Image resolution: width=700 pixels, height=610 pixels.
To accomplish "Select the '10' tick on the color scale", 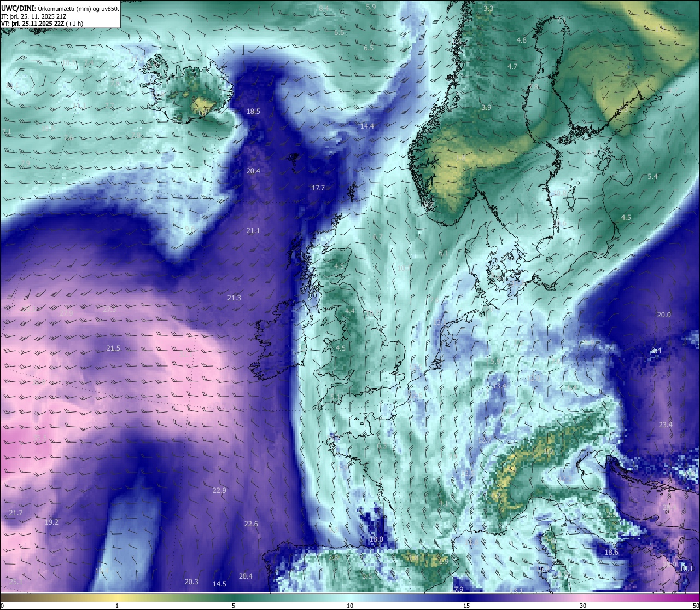I will [x=350, y=606].
